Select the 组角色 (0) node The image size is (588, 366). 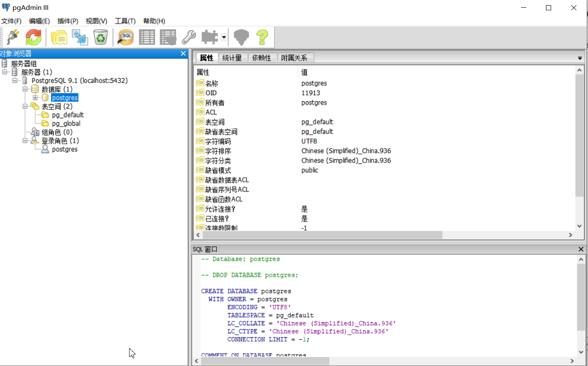point(57,132)
